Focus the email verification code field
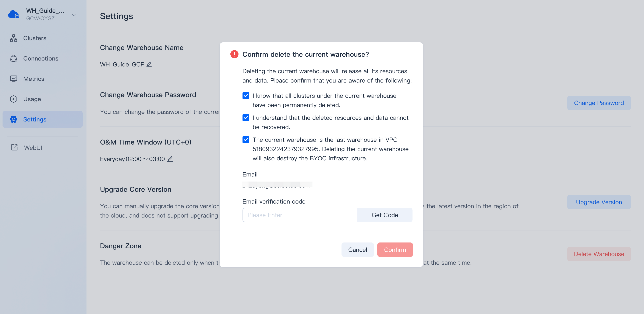The image size is (644, 314). pyautogui.click(x=300, y=215)
